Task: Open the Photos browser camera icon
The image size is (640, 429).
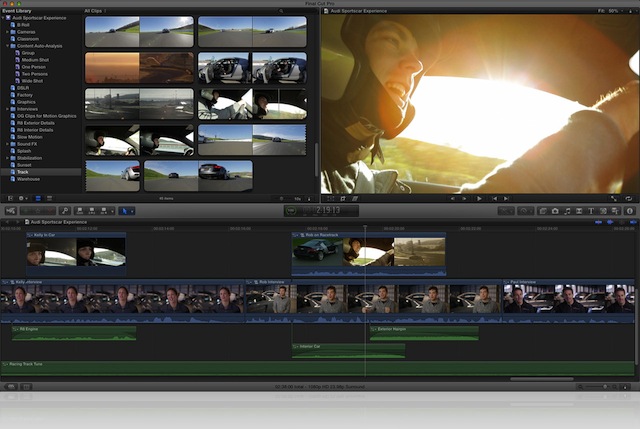Action: pyautogui.click(x=555, y=211)
